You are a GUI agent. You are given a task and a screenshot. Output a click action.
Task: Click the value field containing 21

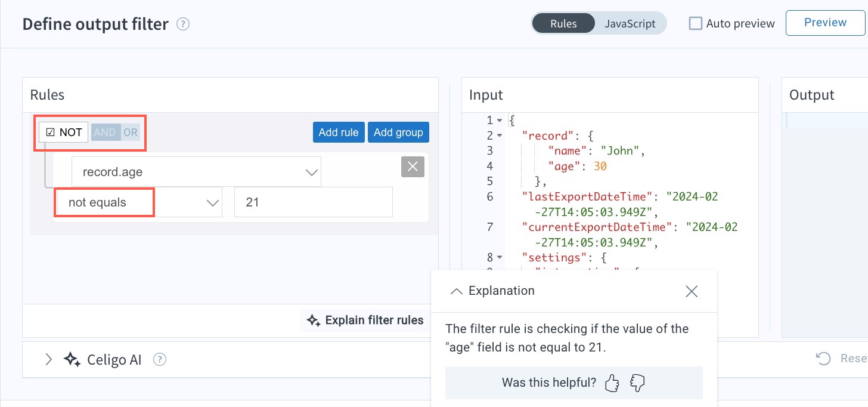point(313,202)
